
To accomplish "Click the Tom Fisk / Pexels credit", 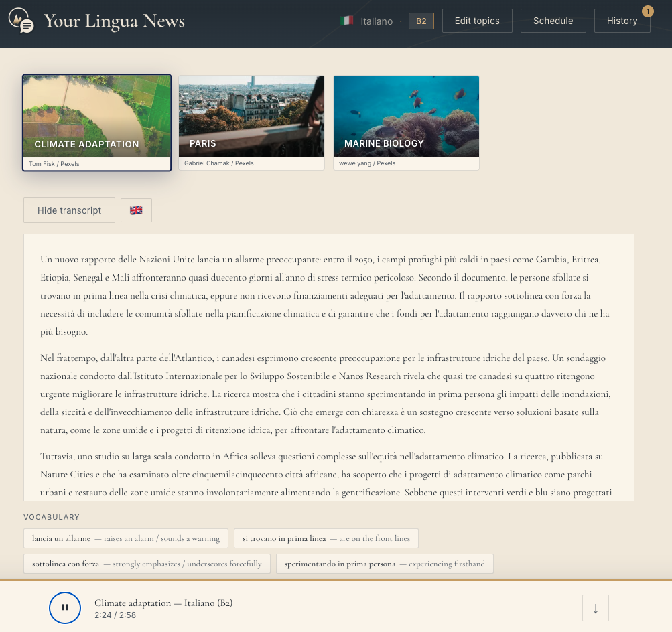I will [54, 164].
